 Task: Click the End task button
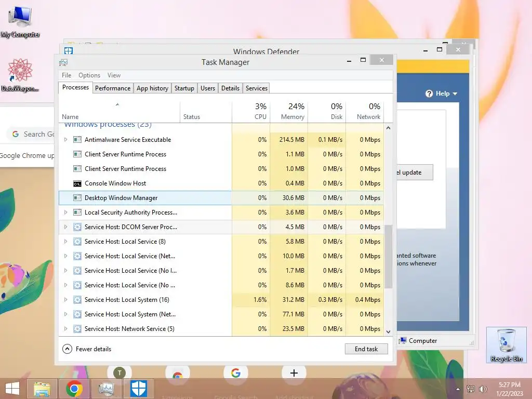pyautogui.click(x=366, y=349)
